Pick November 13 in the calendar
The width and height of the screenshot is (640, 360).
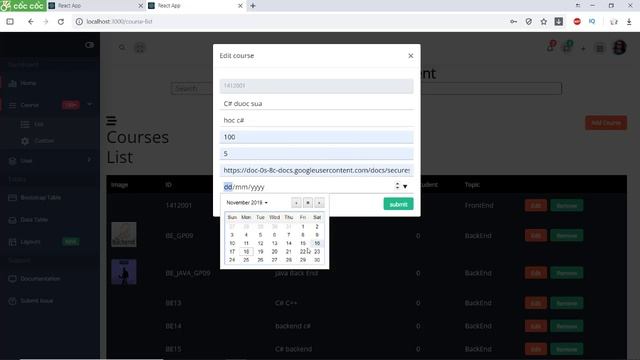pyautogui.click(x=274, y=243)
